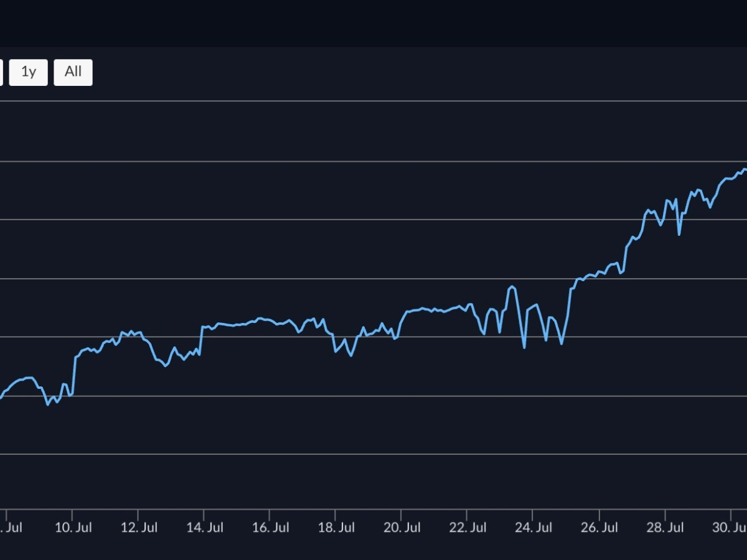The height and width of the screenshot is (560, 747).
Task: Click the 10. Jul axis label
Action: pyautogui.click(x=73, y=527)
